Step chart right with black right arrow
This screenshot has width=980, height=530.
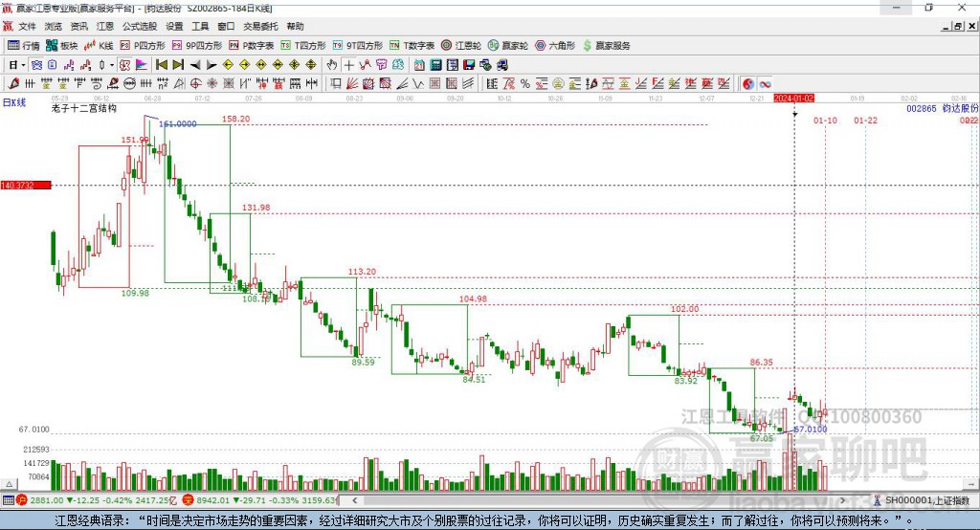click(x=212, y=65)
